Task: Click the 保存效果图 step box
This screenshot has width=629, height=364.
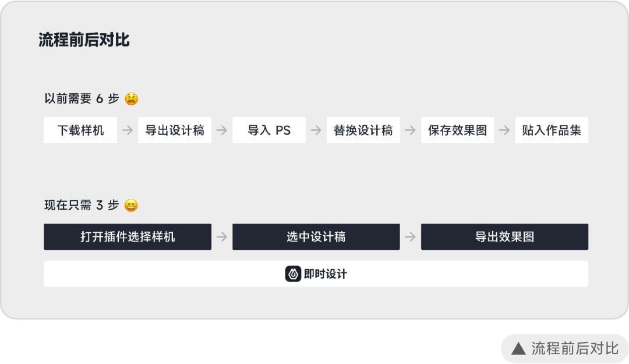Action: pyautogui.click(x=458, y=130)
